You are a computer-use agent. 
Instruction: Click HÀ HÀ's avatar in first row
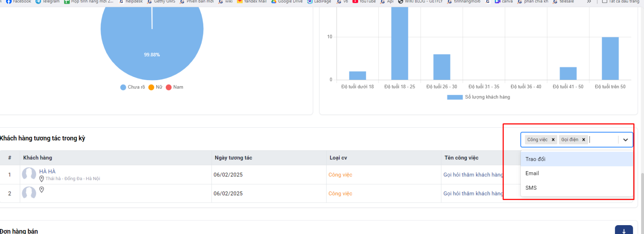click(29, 174)
